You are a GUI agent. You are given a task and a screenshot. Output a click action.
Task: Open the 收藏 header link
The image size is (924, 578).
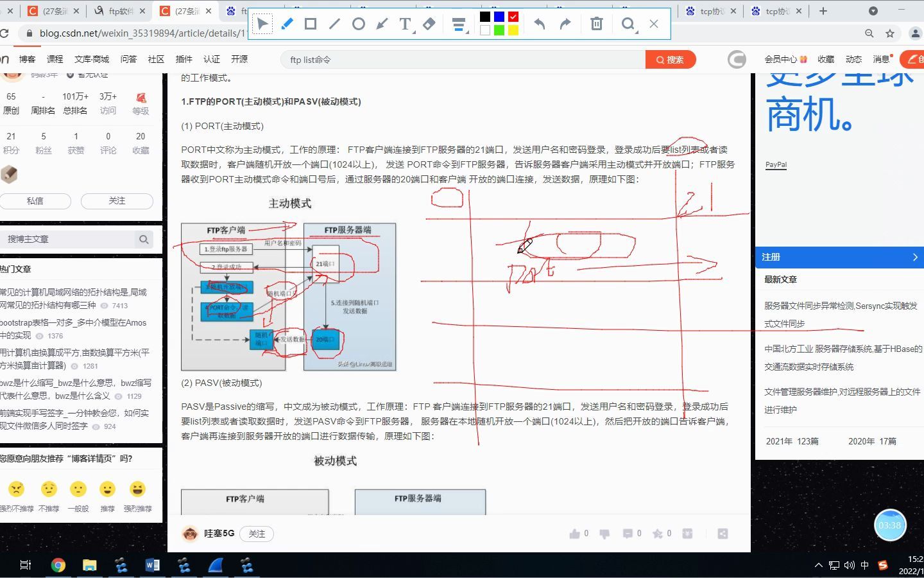(x=826, y=59)
